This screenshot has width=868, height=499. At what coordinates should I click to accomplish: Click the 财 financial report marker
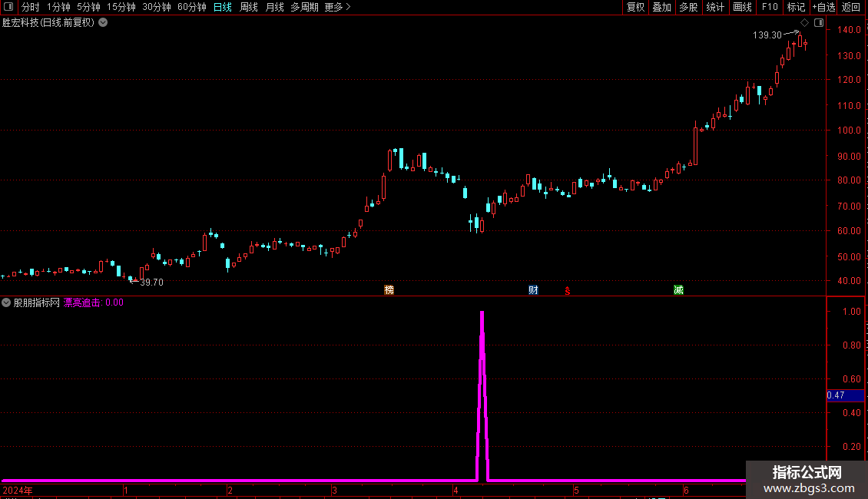[533, 290]
